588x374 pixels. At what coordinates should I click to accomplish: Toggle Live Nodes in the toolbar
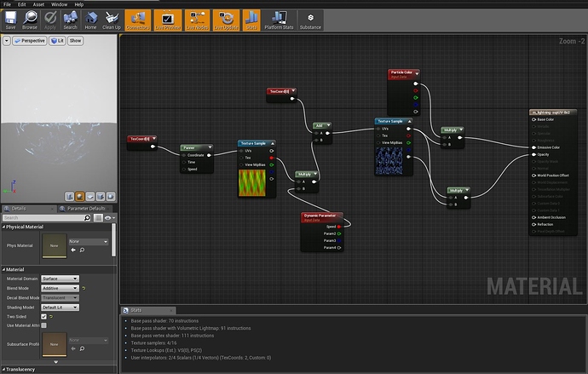[197, 20]
